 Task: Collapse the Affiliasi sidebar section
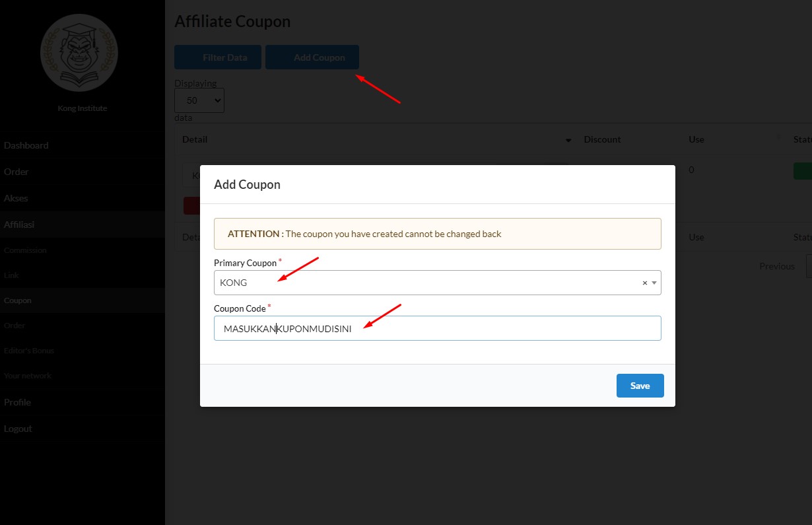pyautogui.click(x=19, y=225)
